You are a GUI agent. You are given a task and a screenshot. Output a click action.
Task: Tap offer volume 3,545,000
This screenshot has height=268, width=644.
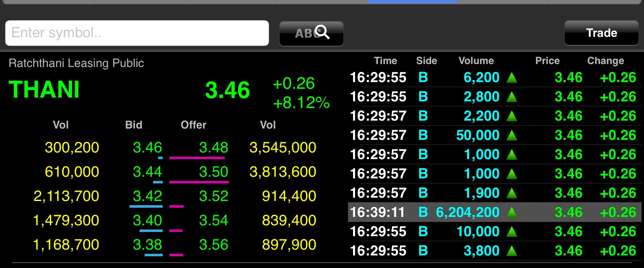pyautogui.click(x=283, y=147)
